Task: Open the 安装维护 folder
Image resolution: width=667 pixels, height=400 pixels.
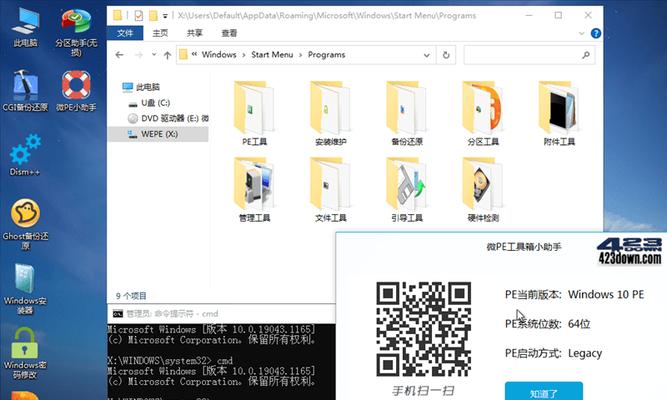Action: [331, 114]
